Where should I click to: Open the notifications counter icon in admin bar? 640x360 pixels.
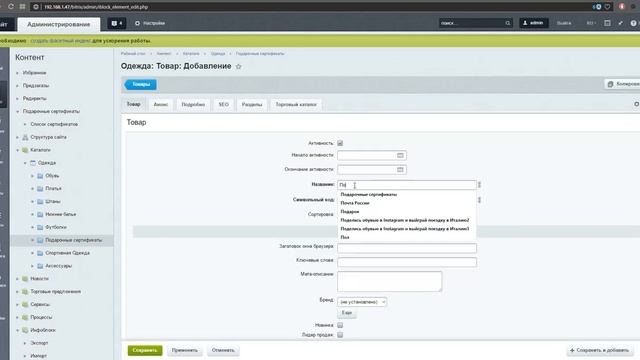pyautogui.click(x=116, y=23)
